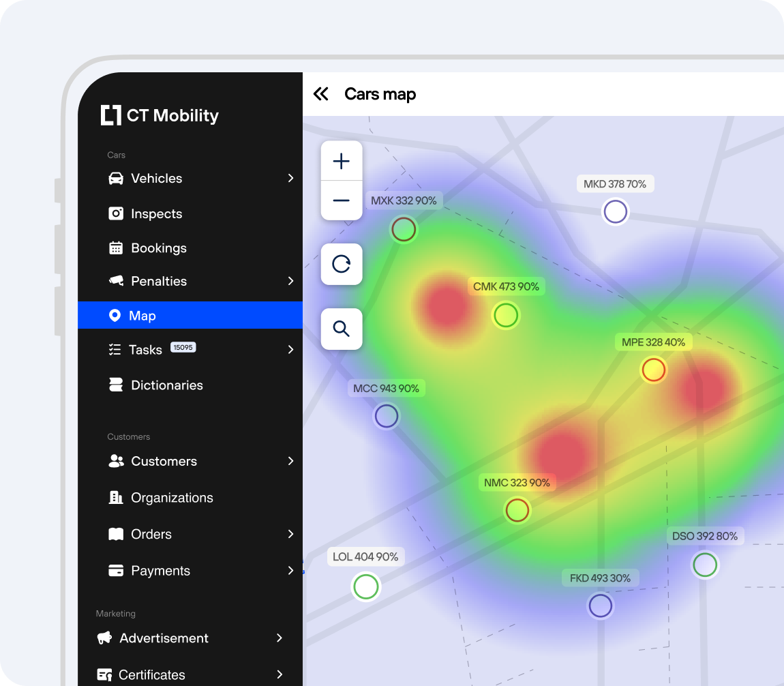
Task: Click the Dictionaries stack icon
Action: coord(116,385)
